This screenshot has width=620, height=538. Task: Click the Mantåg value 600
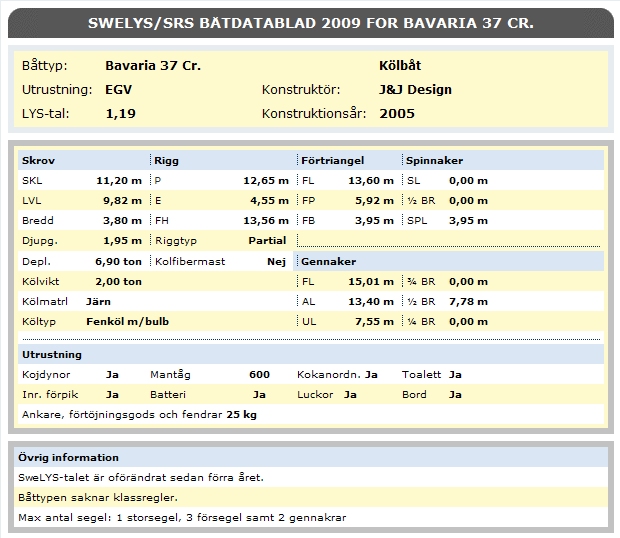[259, 375]
